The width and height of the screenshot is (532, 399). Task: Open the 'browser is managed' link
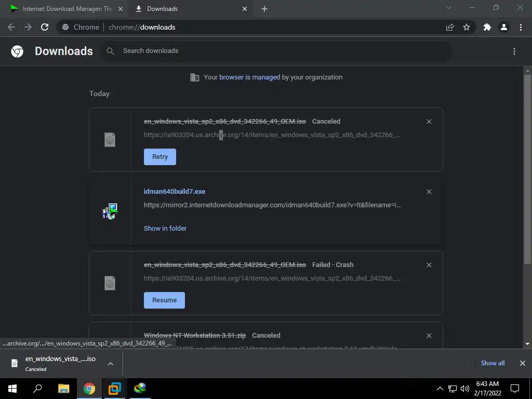tap(249, 77)
